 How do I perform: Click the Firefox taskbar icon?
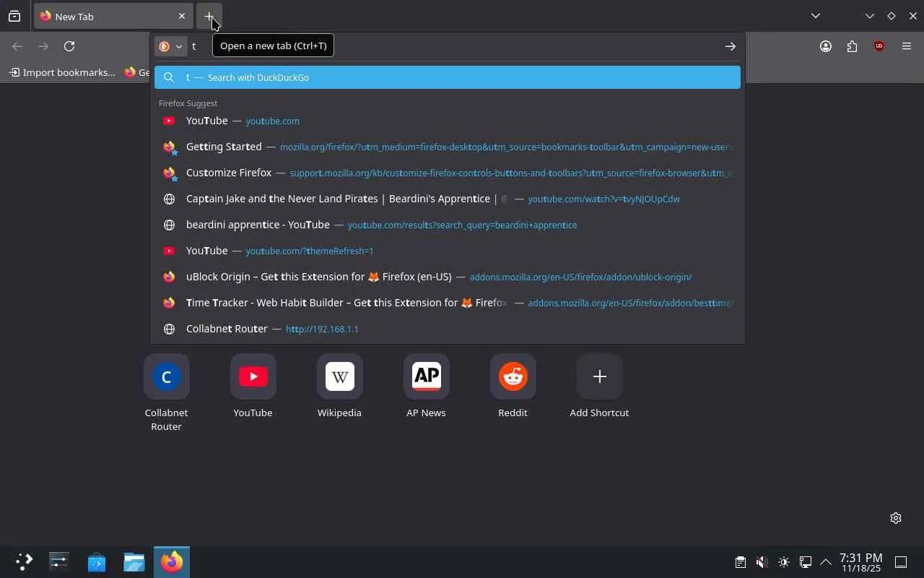click(x=172, y=561)
